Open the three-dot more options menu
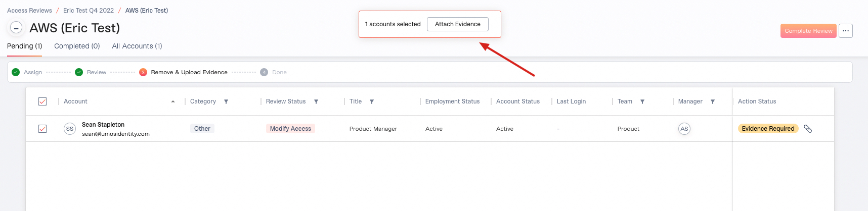This screenshot has width=868, height=211. [x=846, y=31]
